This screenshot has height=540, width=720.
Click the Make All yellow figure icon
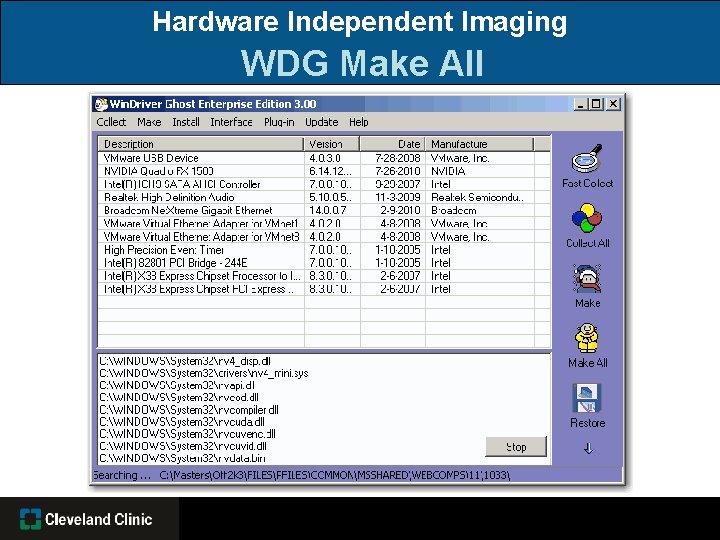tap(586, 338)
